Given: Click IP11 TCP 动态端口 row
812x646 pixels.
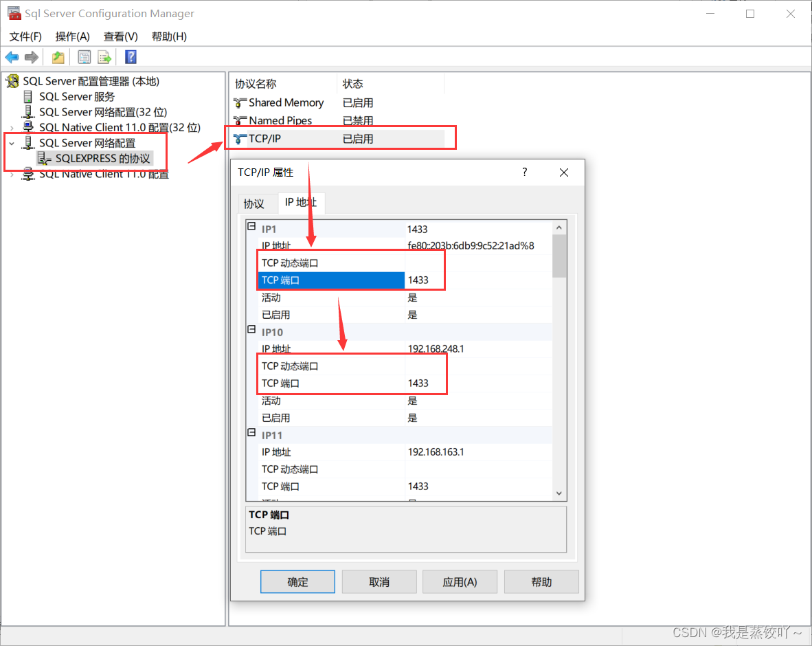Looking at the screenshot, I should (405, 469).
